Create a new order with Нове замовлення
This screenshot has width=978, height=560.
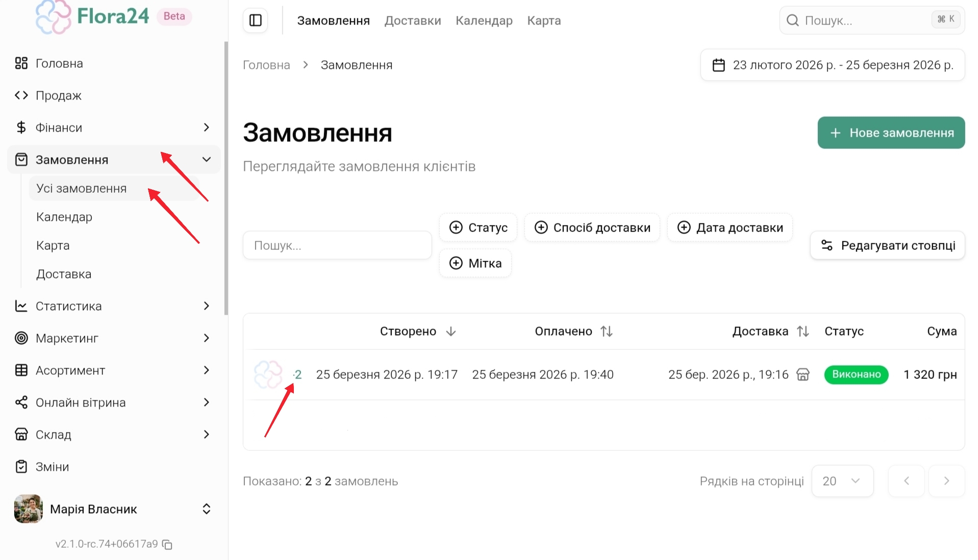point(891,133)
